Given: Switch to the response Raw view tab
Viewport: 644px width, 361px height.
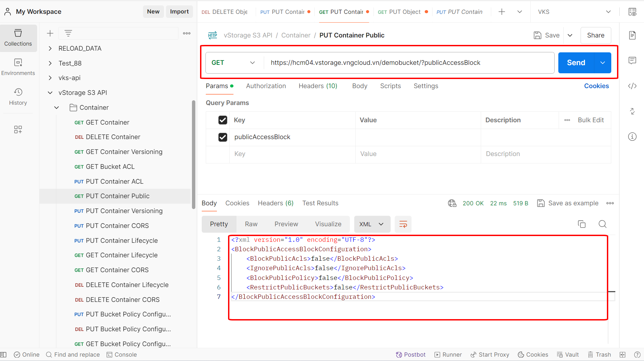Looking at the screenshot, I should (251, 224).
